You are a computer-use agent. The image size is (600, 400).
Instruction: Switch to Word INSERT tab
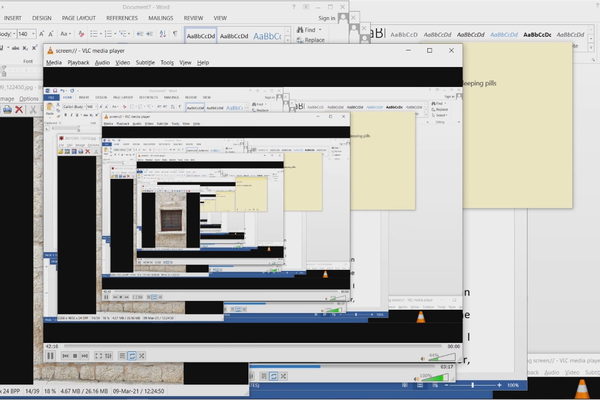coord(13,18)
